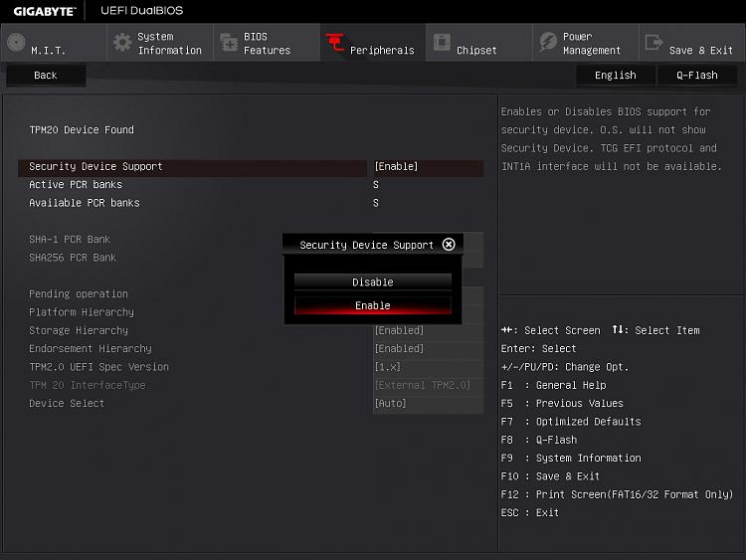
Task: Click the BIOS Features chip icon
Action: click(x=229, y=43)
